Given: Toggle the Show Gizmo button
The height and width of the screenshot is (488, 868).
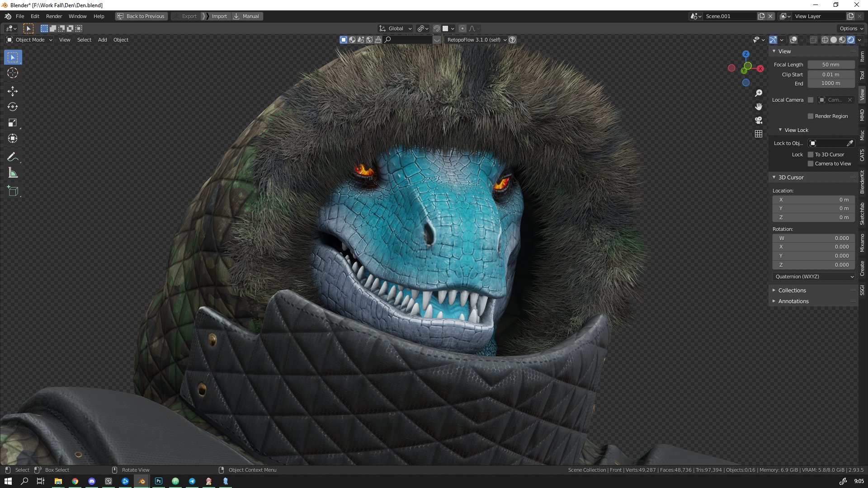Looking at the screenshot, I should click(x=773, y=40).
